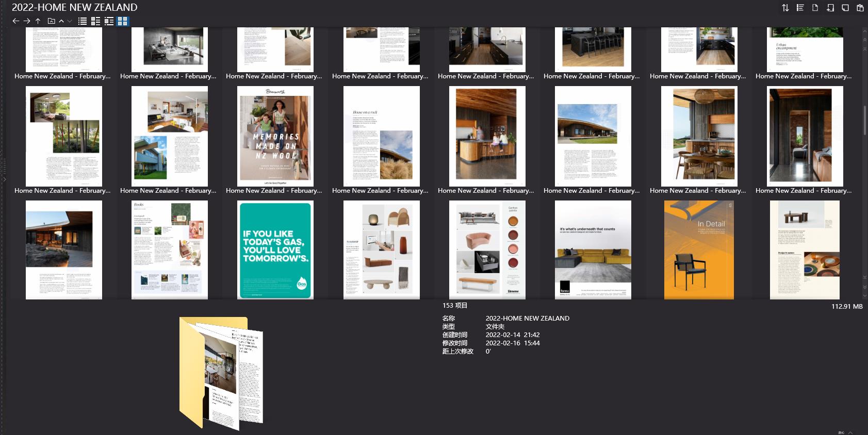Open the yellow sofa advertisement page thumbnail
The image size is (868, 435).
coord(593,250)
